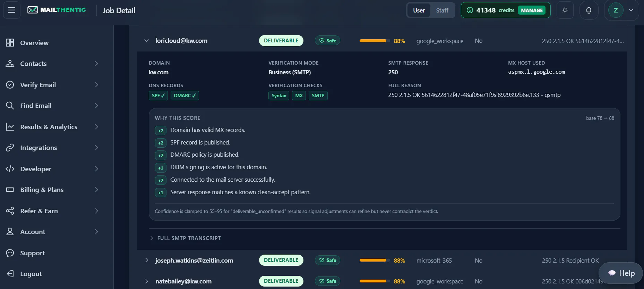Click the Find Email magnifier icon

point(10,106)
